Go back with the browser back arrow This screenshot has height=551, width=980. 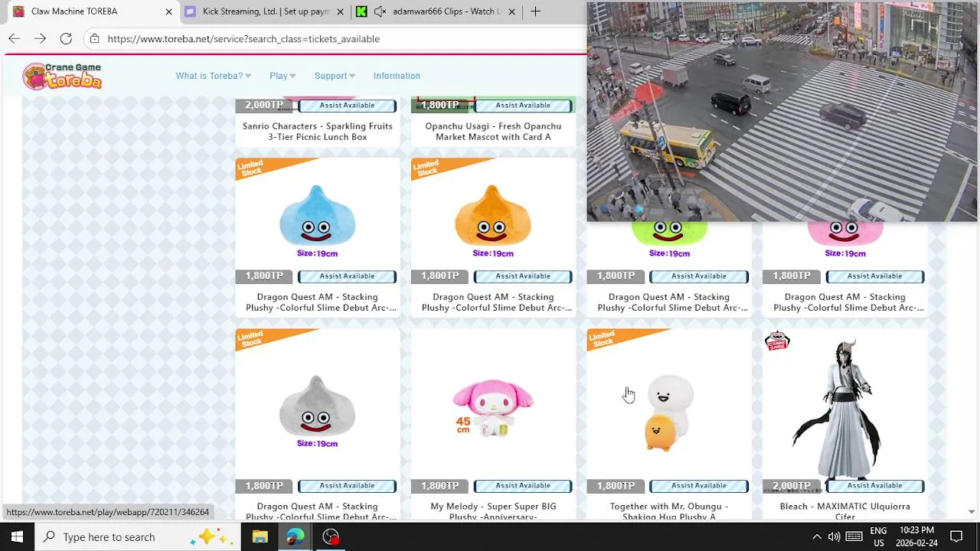coord(14,38)
